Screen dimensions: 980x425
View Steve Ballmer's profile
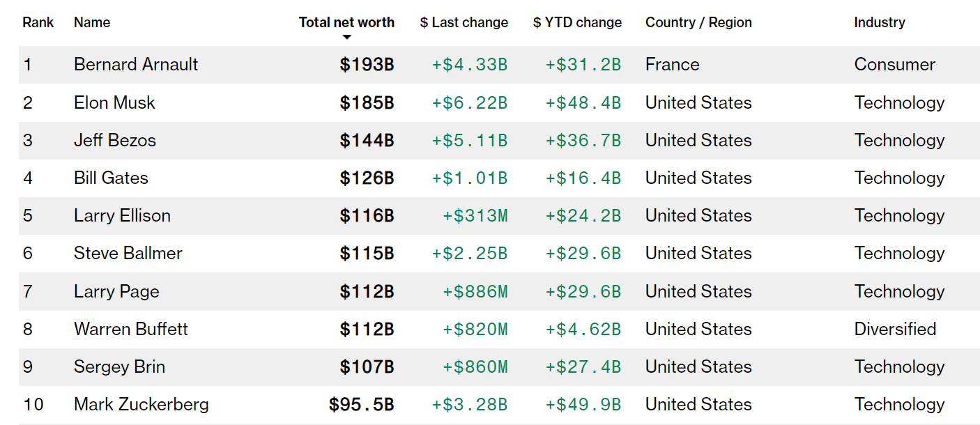click(128, 254)
